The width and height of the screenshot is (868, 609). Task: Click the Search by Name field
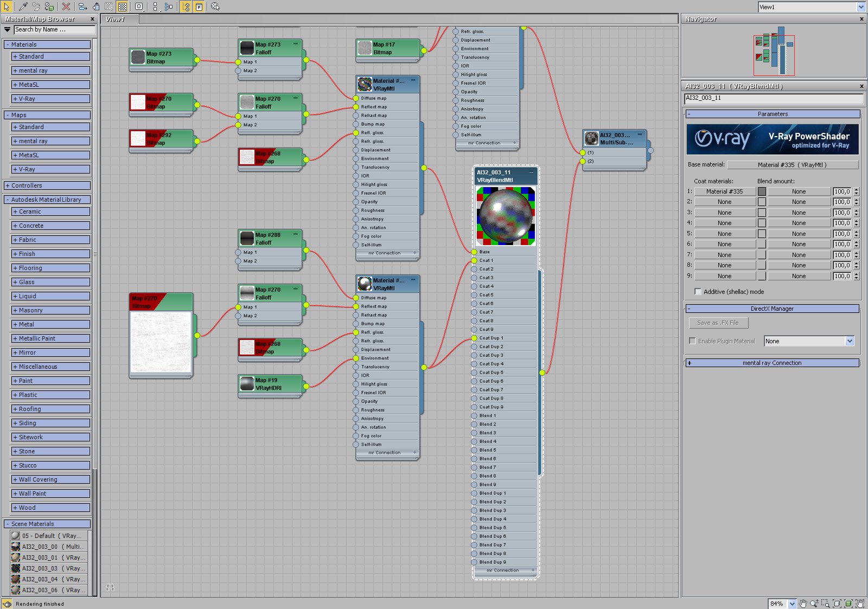click(x=54, y=30)
